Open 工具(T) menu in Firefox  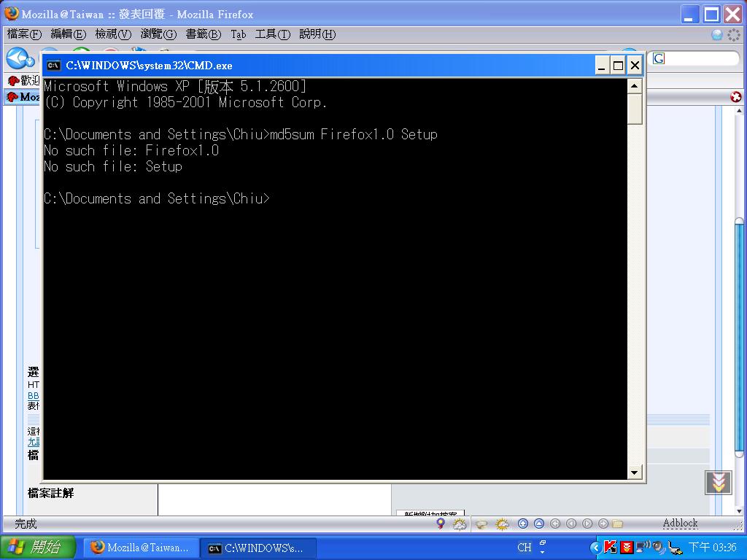point(273,34)
